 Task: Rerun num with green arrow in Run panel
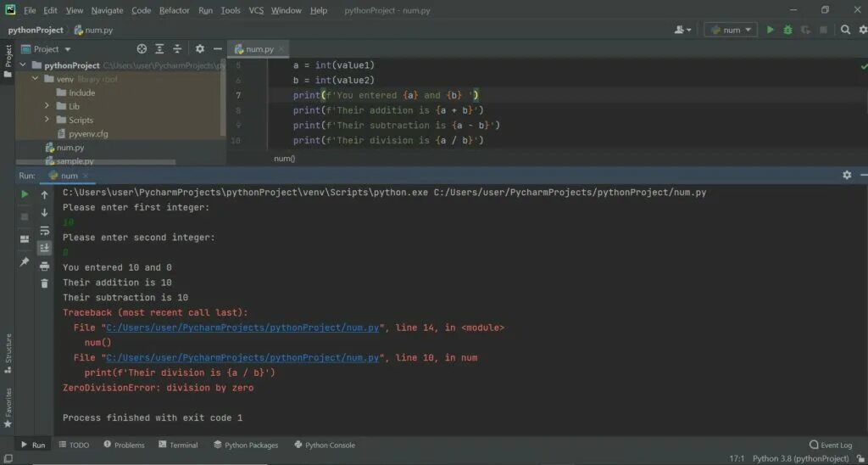point(25,194)
